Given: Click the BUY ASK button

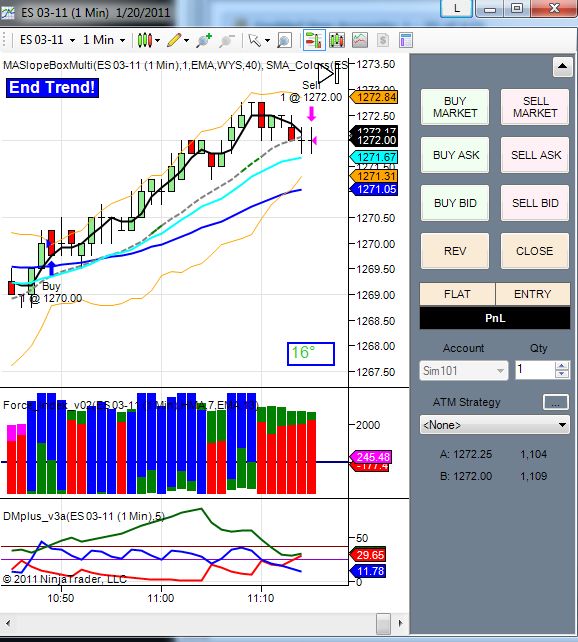Looking at the screenshot, I should (x=455, y=155).
